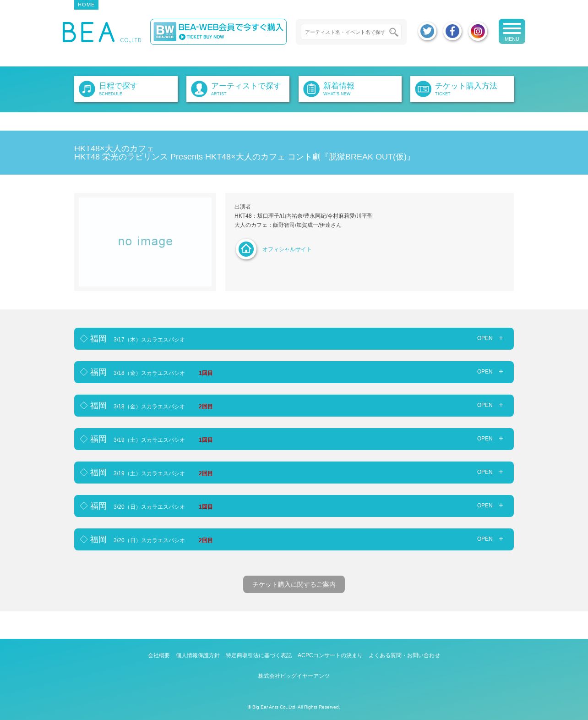Open よくある質問・お問い合わせ footer link
The image size is (588, 720).
click(404, 655)
